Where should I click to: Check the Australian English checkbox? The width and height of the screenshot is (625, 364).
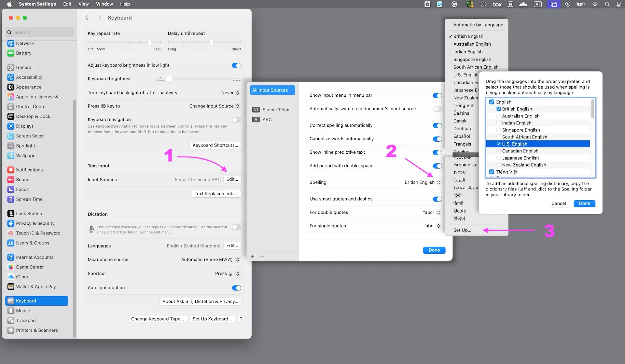[x=498, y=116]
